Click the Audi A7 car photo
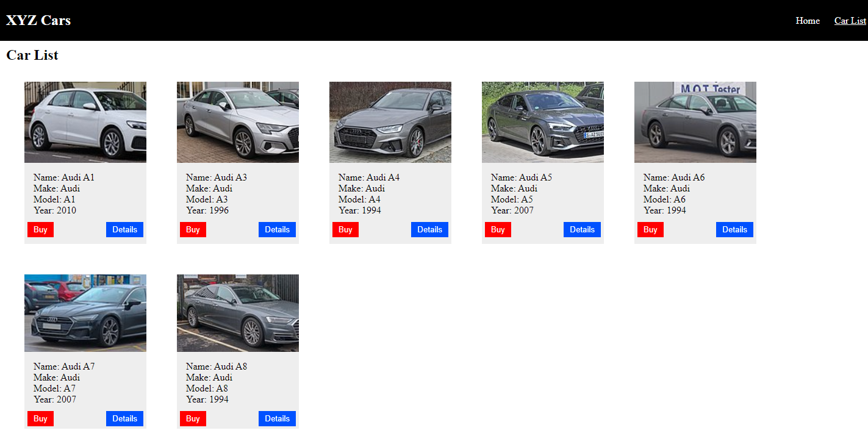 85,313
